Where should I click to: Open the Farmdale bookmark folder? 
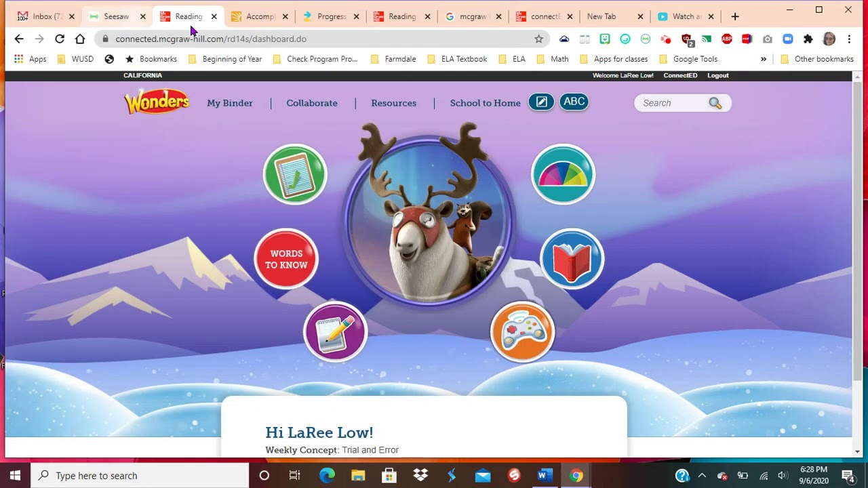(393, 59)
